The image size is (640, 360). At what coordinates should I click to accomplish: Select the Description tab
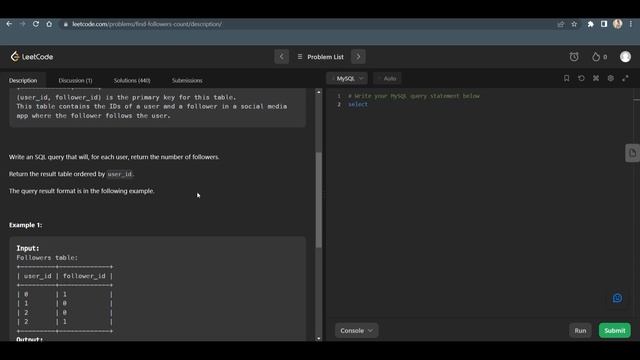click(23, 80)
